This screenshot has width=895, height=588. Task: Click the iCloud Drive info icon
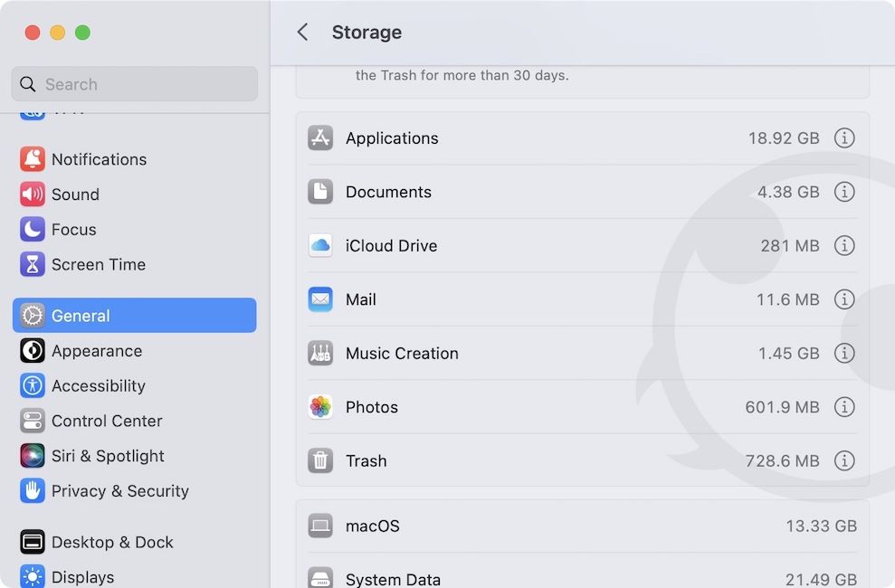point(844,246)
